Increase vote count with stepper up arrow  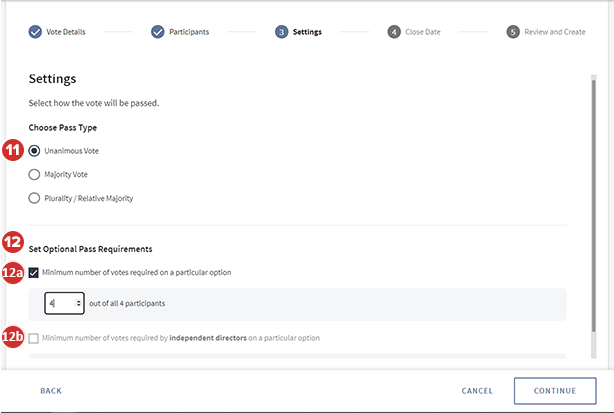tap(78, 299)
